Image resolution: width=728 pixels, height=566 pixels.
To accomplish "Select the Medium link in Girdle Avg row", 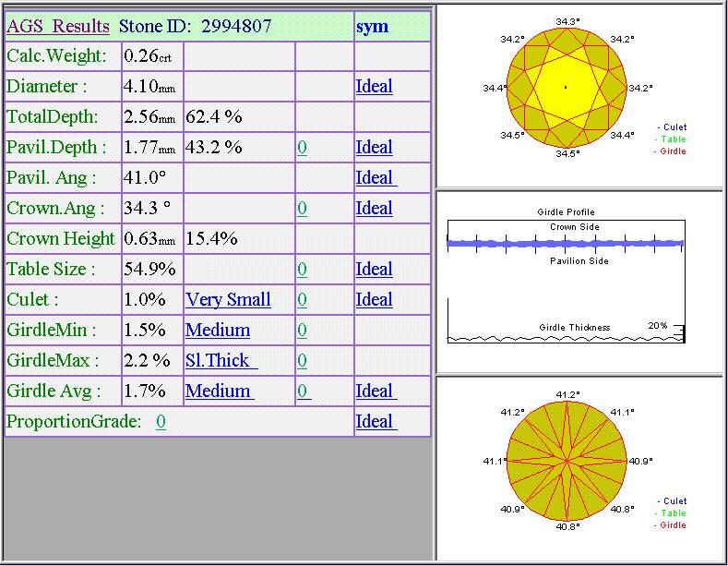I will (x=219, y=391).
